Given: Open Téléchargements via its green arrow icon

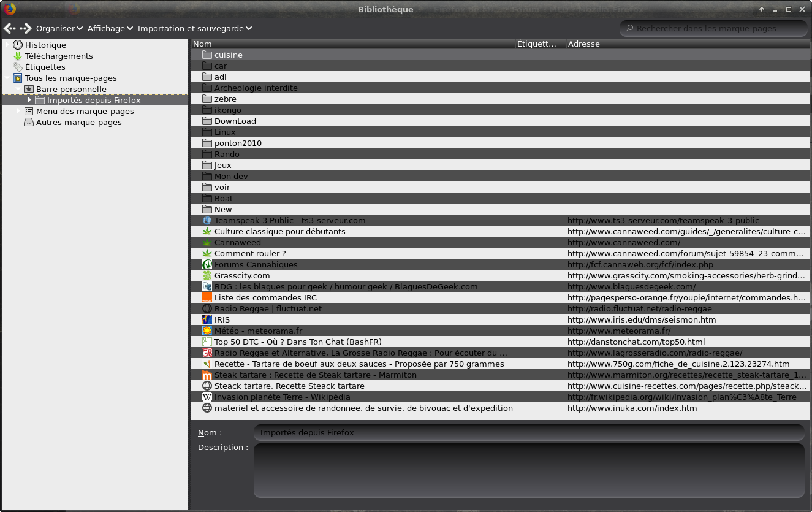Looking at the screenshot, I should tap(18, 56).
